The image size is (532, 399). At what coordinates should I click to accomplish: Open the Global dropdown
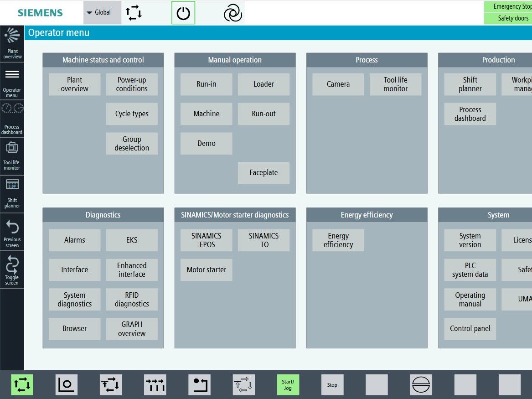click(x=102, y=13)
